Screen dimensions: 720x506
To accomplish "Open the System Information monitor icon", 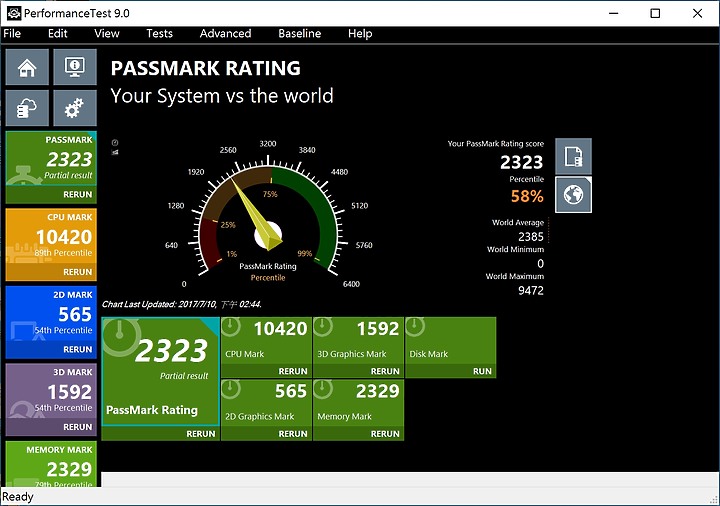I will [75, 67].
